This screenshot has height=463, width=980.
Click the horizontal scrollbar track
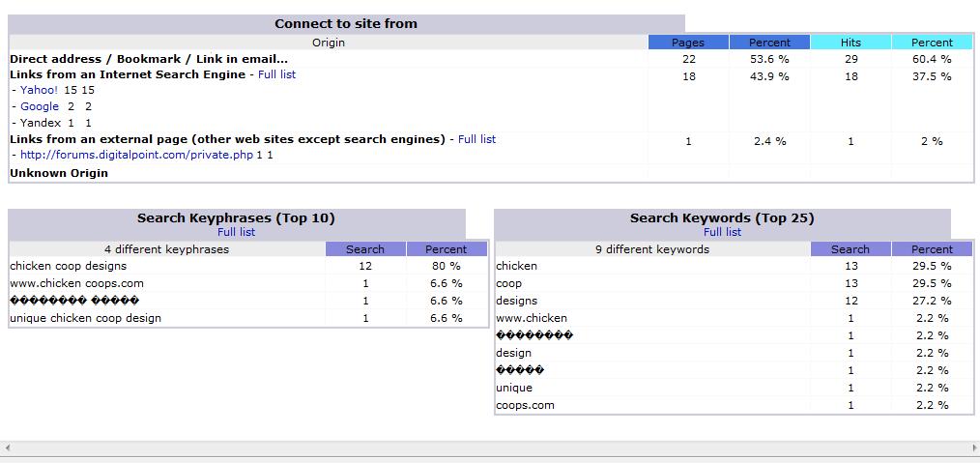tap(483, 449)
